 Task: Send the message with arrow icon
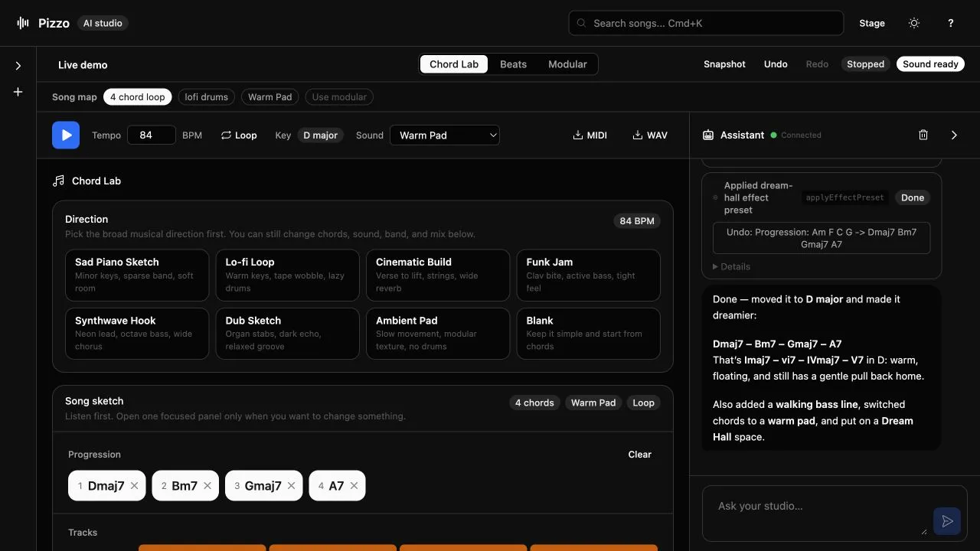(x=947, y=521)
